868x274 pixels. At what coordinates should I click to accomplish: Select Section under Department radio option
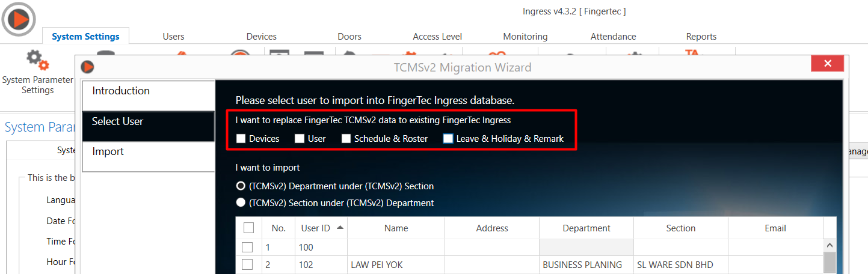241,203
